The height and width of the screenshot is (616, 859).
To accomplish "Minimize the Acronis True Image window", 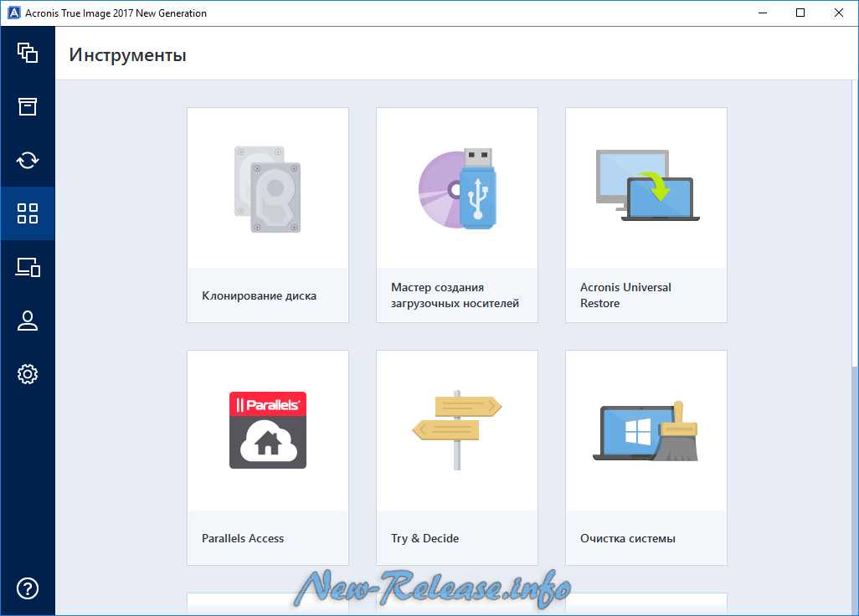I will 763,13.
